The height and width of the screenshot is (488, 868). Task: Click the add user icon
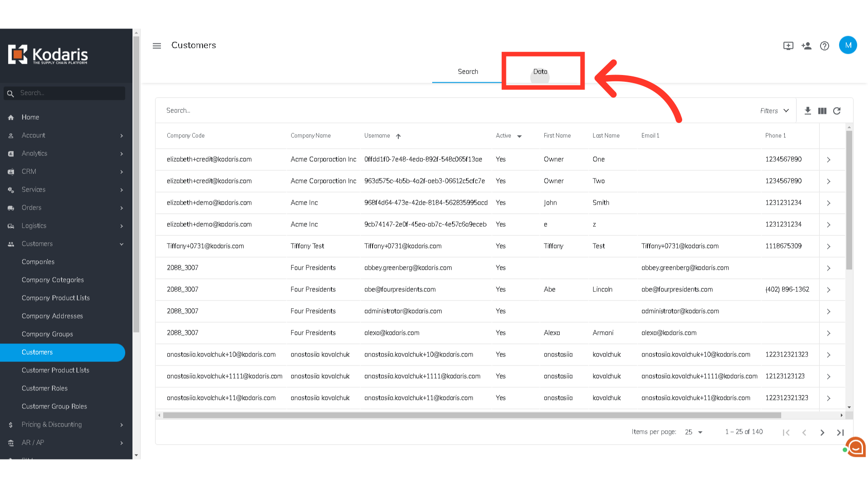(807, 46)
